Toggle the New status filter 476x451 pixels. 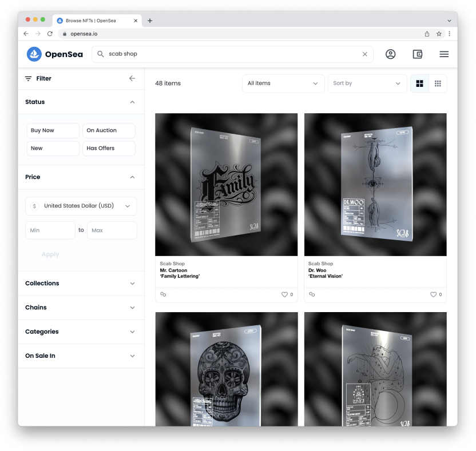(x=53, y=148)
